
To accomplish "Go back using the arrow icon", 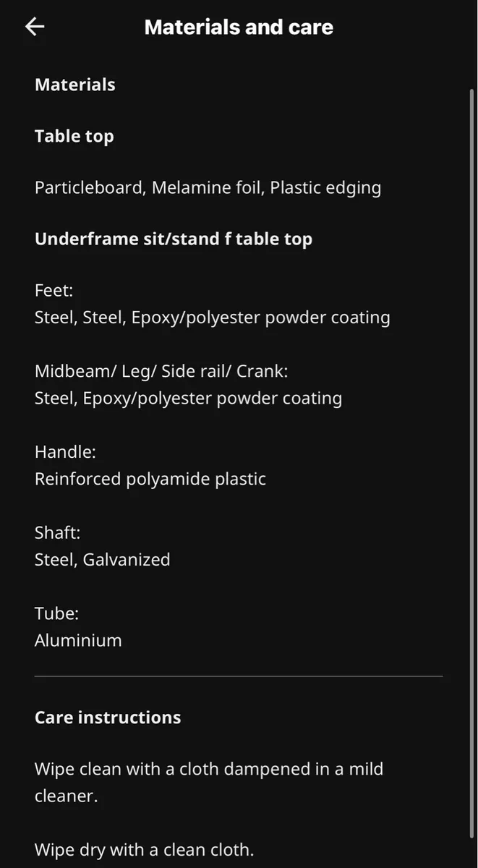I will point(35,27).
